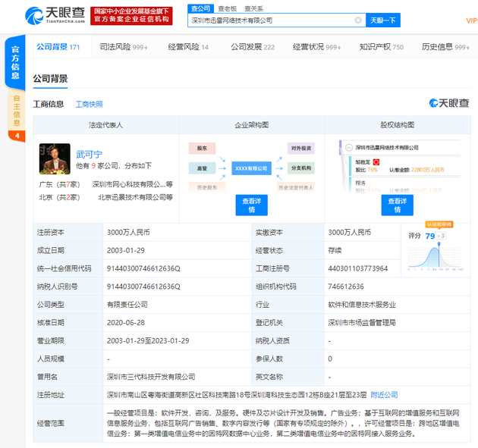
Task: View details under 股权结构图
Action: coord(398,205)
